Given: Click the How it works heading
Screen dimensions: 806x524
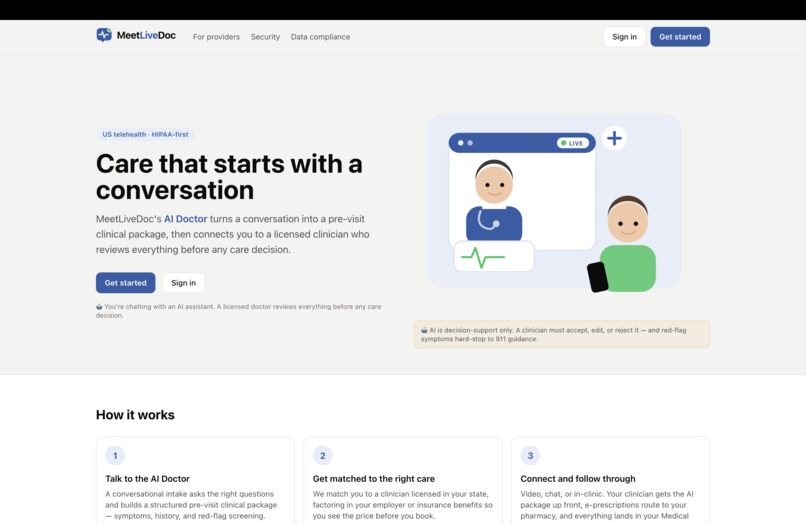Looking at the screenshot, I should (135, 415).
